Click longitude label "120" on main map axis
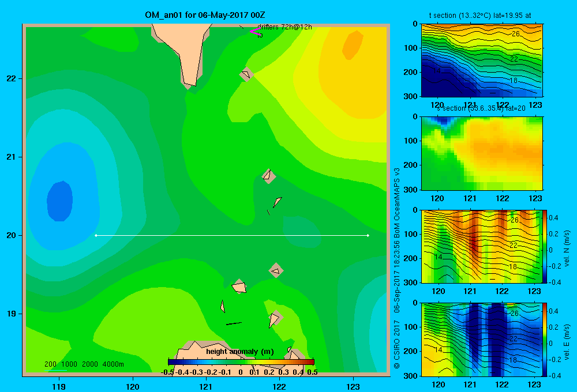 point(133,386)
